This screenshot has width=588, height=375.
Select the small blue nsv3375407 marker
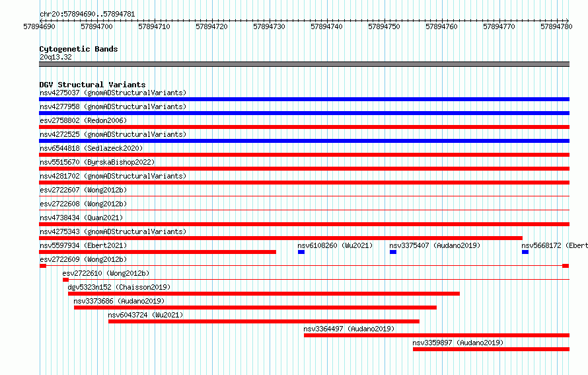[x=393, y=252]
